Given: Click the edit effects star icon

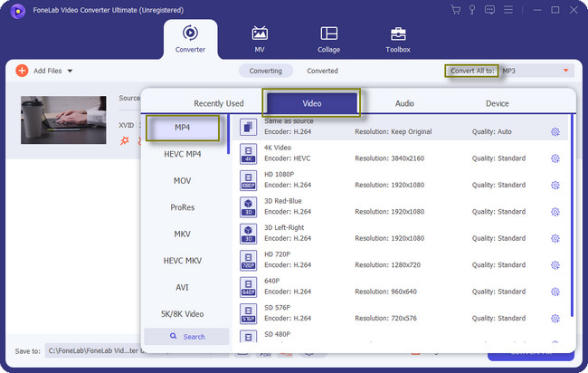Looking at the screenshot, I should tap(125, 140).
